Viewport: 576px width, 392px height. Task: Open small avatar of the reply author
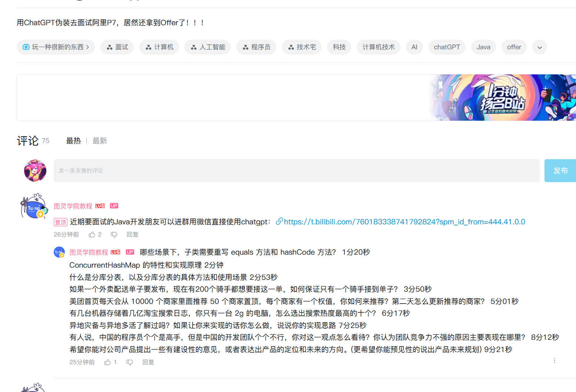coord(59,252)
